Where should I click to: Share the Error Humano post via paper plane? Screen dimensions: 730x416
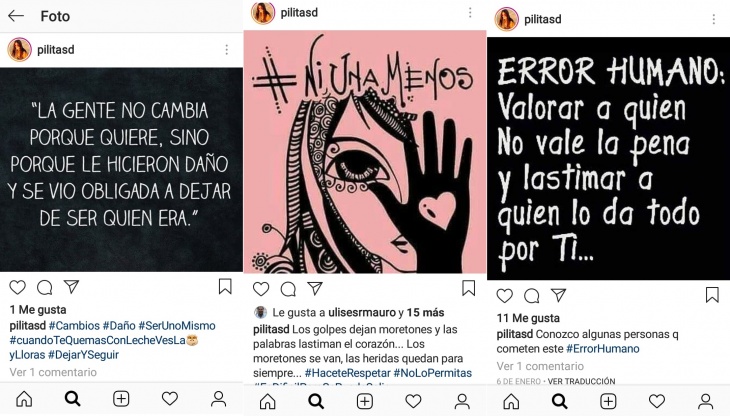[558, 295]
